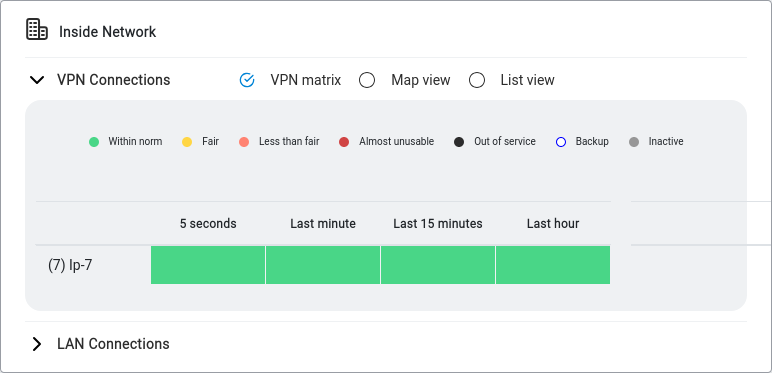Switch to Map view
Screen dimensions: 772x373
[x=367, y=80]
